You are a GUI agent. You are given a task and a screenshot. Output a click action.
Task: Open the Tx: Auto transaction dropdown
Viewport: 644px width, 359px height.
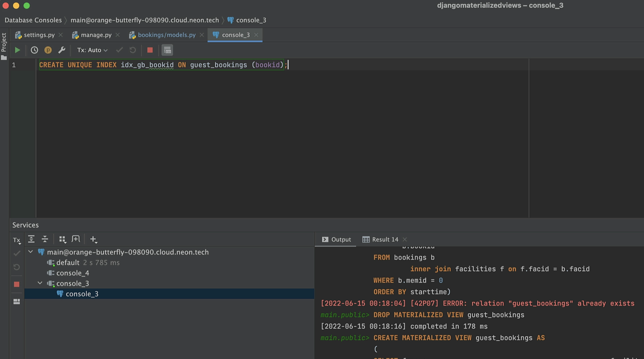(x=92, y=50)
